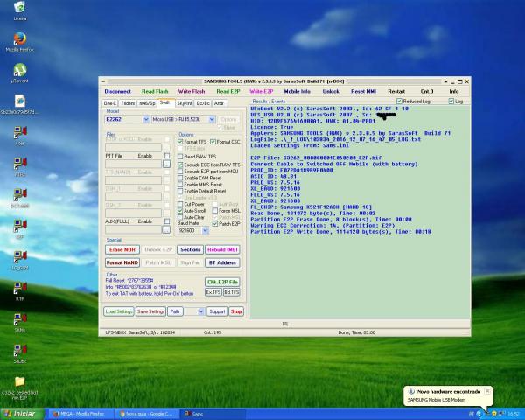
Task: Click Read E2P
Action: tap(228, 91)
